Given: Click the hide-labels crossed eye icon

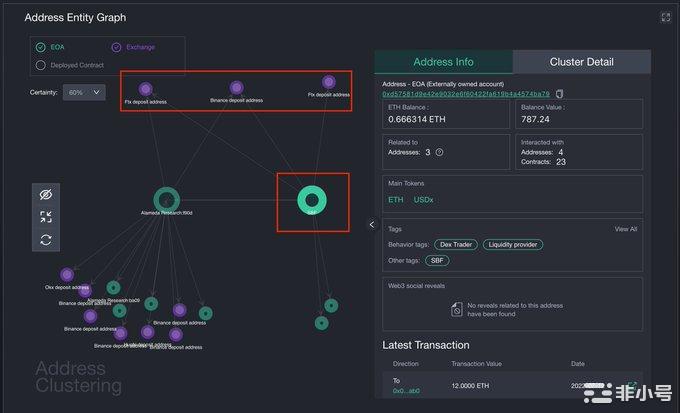Looking at the screenshot, I should coord(45,194).
